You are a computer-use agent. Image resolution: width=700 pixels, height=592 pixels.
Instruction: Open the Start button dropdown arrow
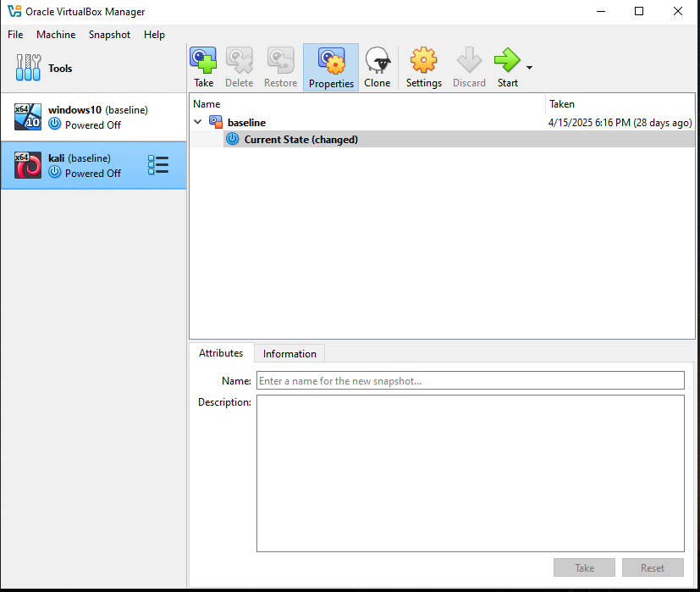(x=529, y=68)
